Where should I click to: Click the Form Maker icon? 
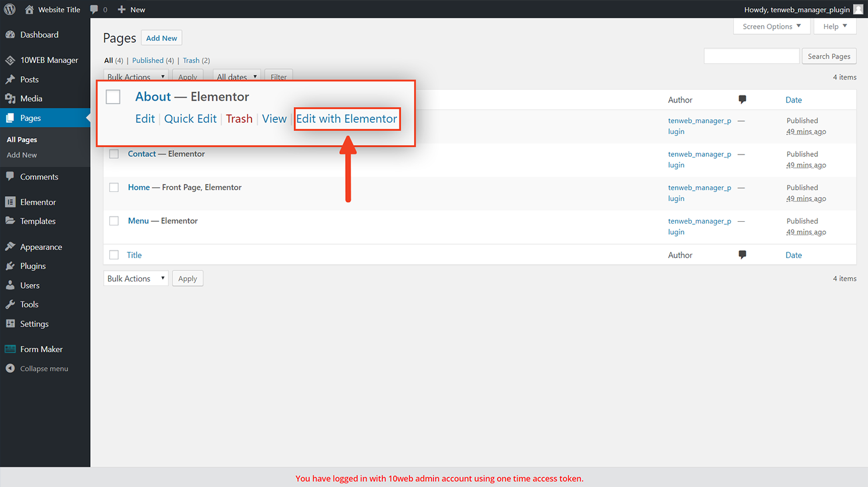point(10,349)
